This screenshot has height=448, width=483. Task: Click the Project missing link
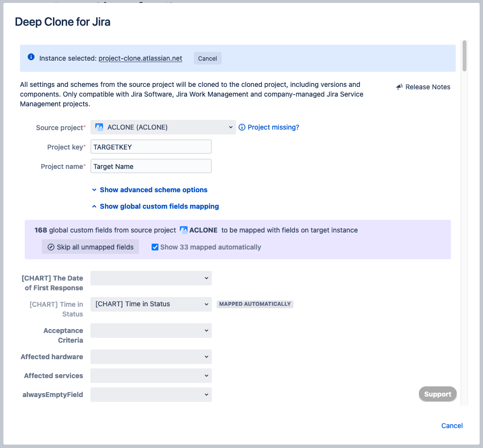pyautogui.click(x=273, y=127)
